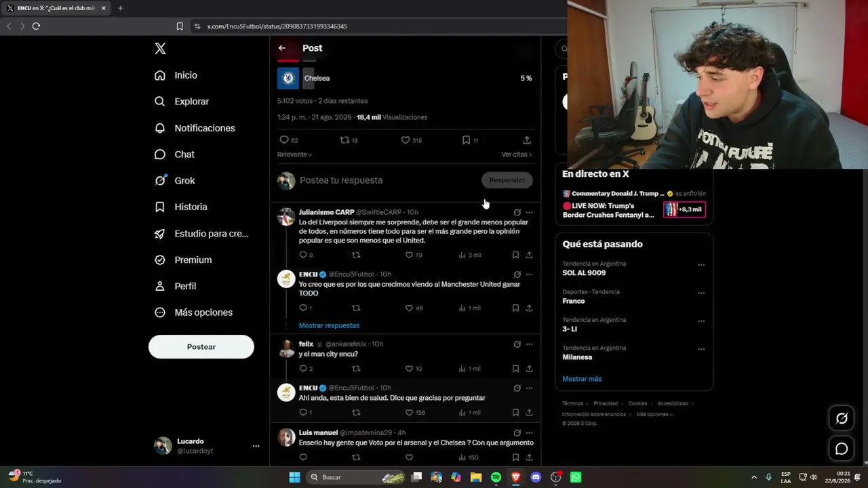Share ENCU's 'Ahi anda' reply

(x=529, y=412)
